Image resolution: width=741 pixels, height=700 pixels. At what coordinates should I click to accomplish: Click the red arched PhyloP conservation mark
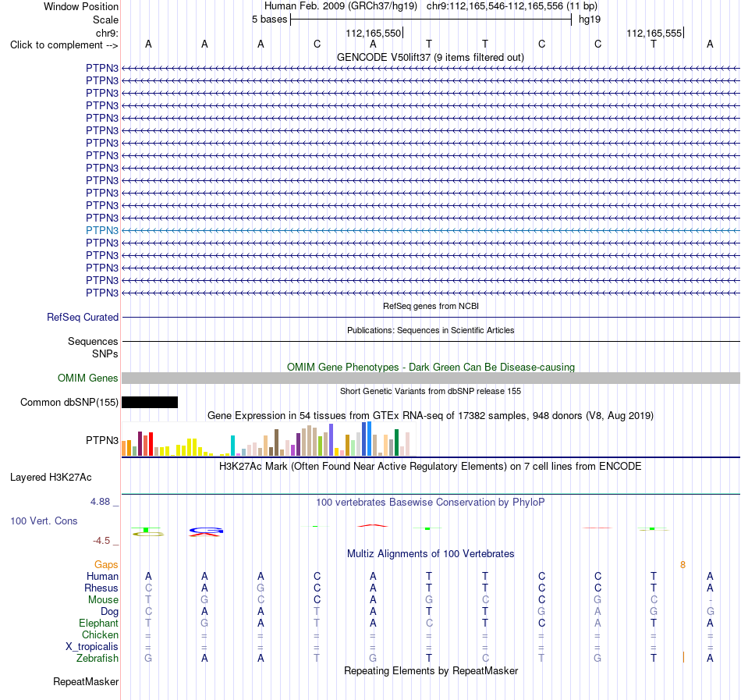tap(372, 525)
